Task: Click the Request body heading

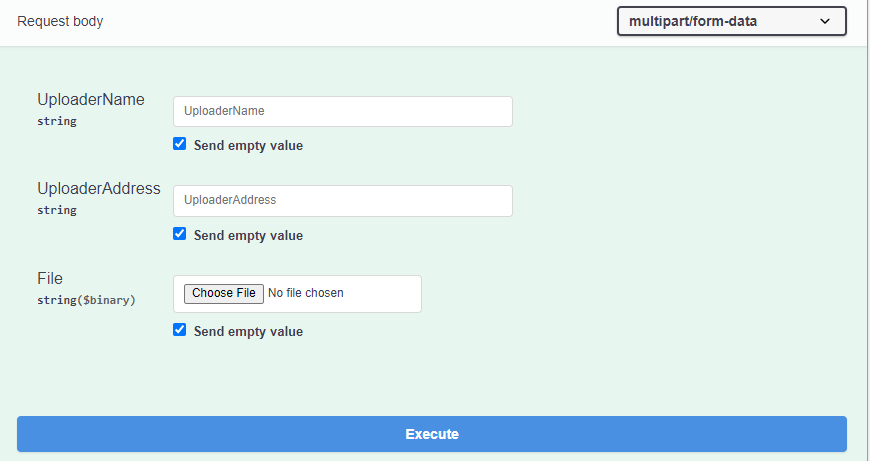Action: (x=60, y=21)
